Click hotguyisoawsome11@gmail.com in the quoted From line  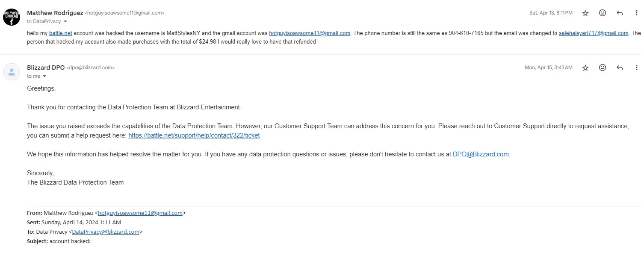click(140, 213)
